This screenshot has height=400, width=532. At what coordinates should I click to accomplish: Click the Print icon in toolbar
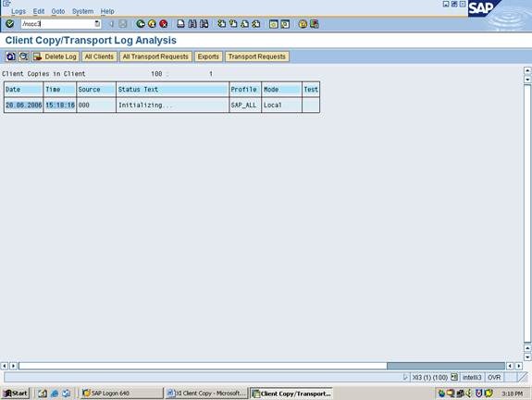tap(180, 24)
